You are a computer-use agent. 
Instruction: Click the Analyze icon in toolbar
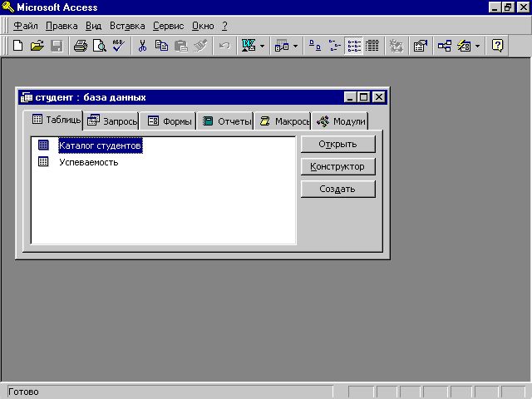(x=282, y=46)
